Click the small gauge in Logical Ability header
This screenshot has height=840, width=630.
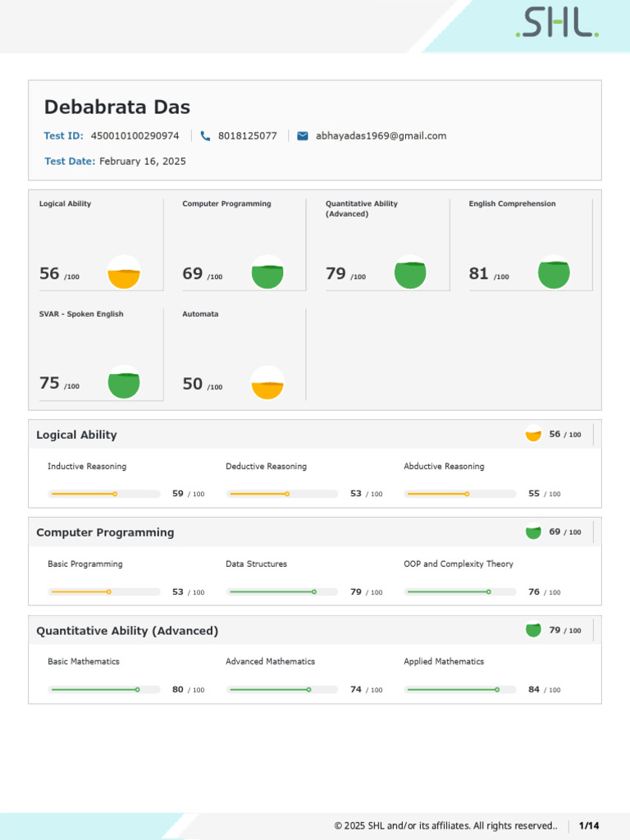[533, 435]
